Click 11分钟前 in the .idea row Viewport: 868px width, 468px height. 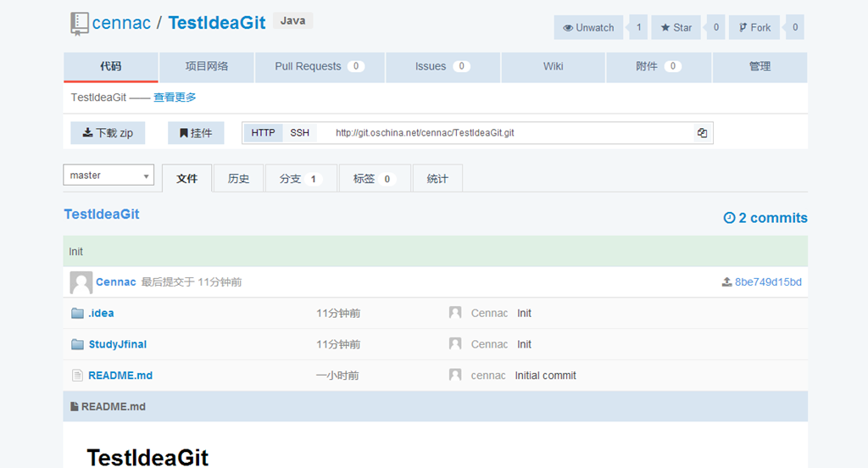[338, 314]
